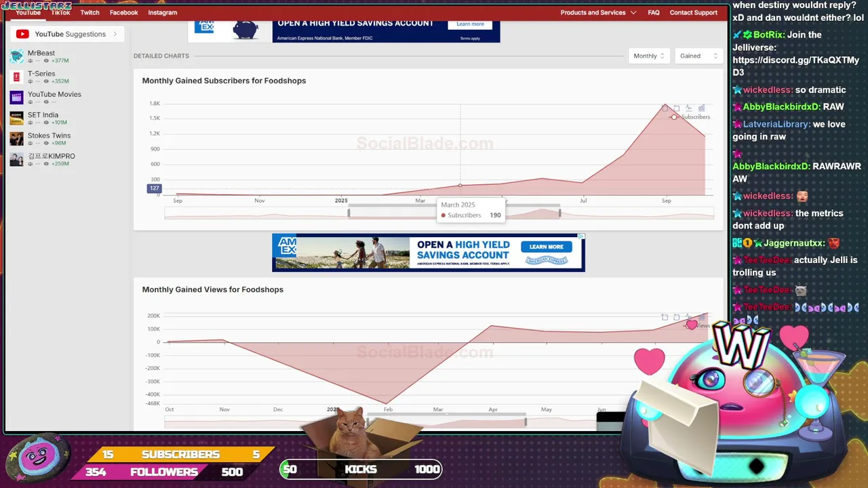Click the March 2025 data point on subscribers chart
This screenshot has width=868, height=488.
coord(460,185)
